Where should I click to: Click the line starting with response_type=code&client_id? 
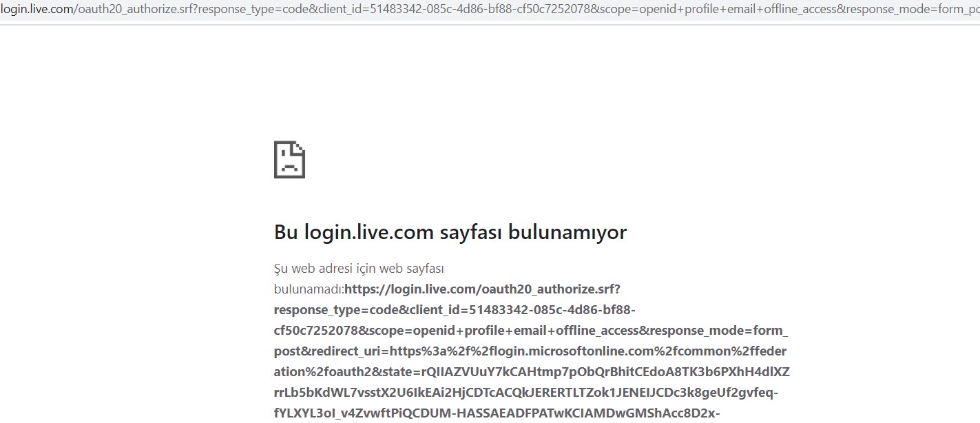(x=455, y=309)
